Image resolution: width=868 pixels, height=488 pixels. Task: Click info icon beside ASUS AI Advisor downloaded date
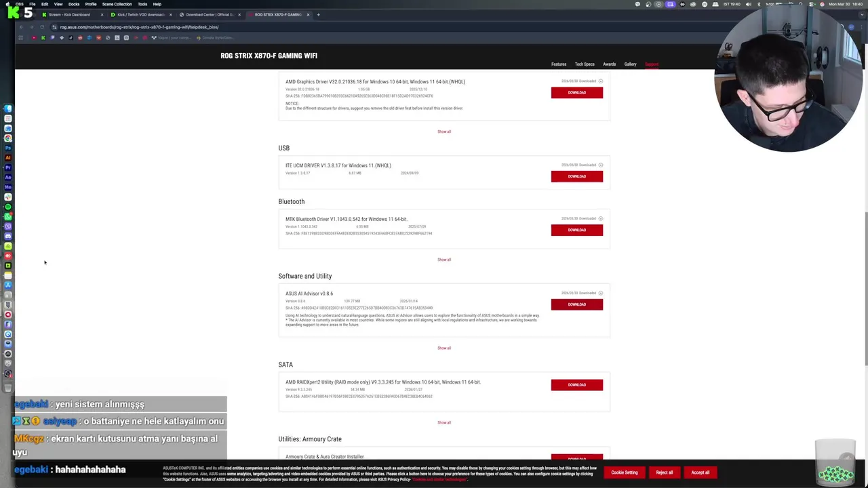(601, 293)
